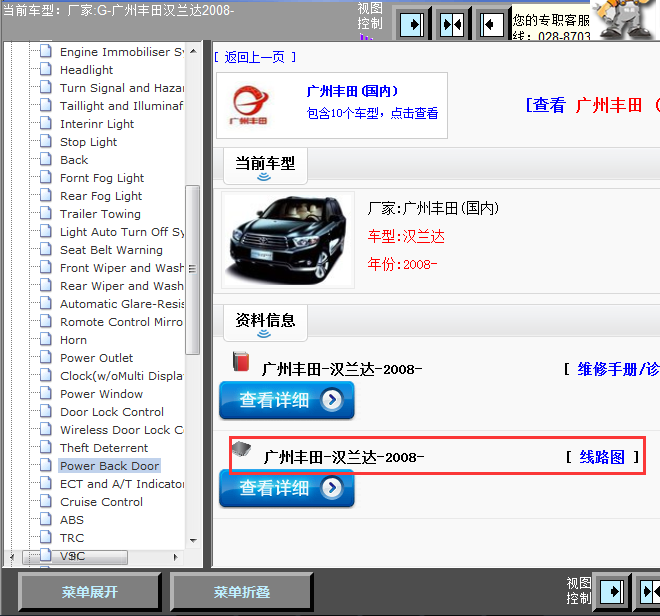The height and width of the screenshot is (616, 660).
Task: Click the Guangzhou Toyota logo
Action: 250,105
